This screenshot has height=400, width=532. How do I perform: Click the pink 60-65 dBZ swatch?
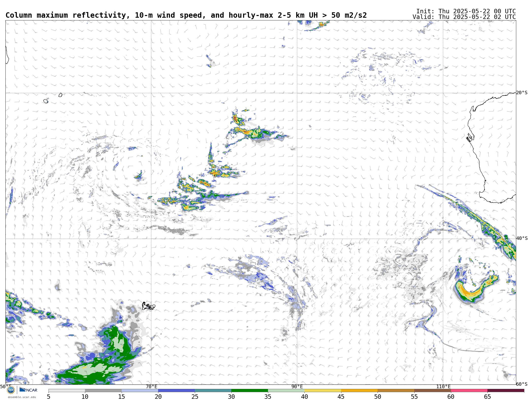click(469, 391)
